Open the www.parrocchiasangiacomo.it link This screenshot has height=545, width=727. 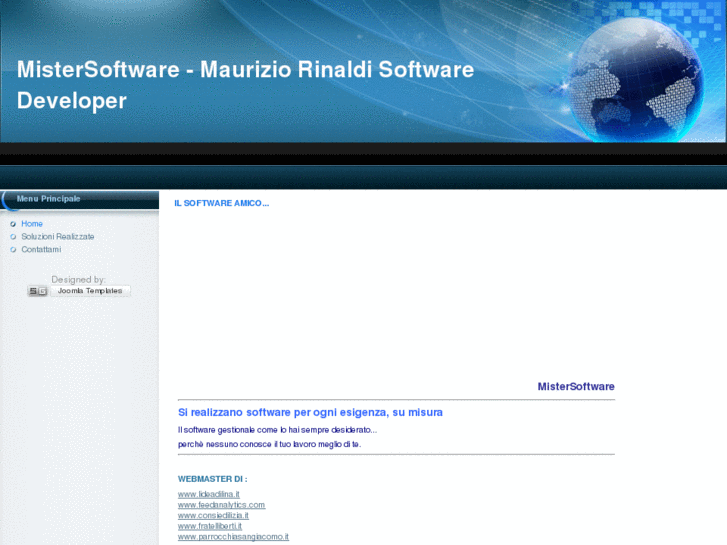coord(233,537)
